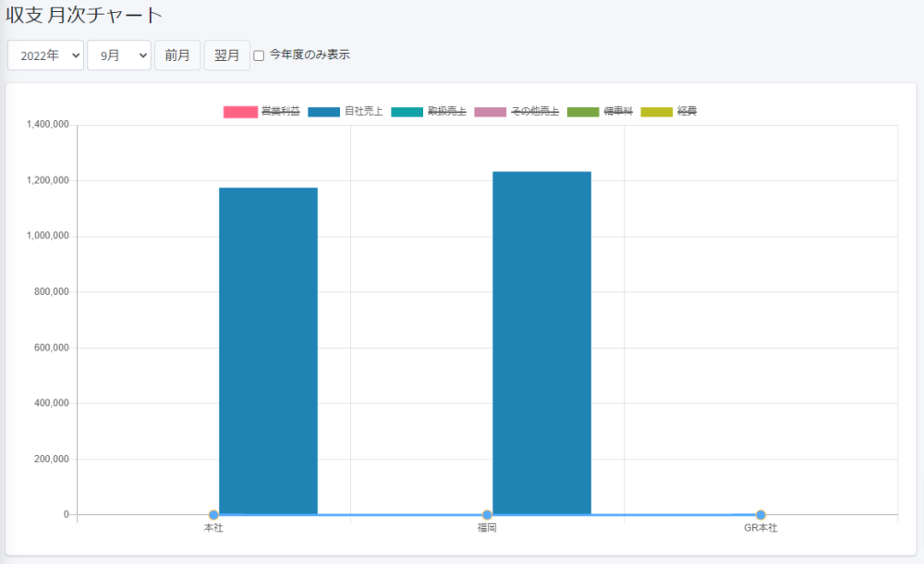Image resolution: width=924 pixels, height=564 pixels.
Task: Go to previous month with 前月
Action: (x=176, y=55)
